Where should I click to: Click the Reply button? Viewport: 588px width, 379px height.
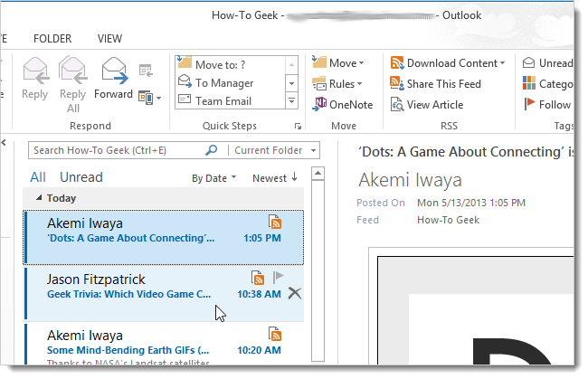35,79
